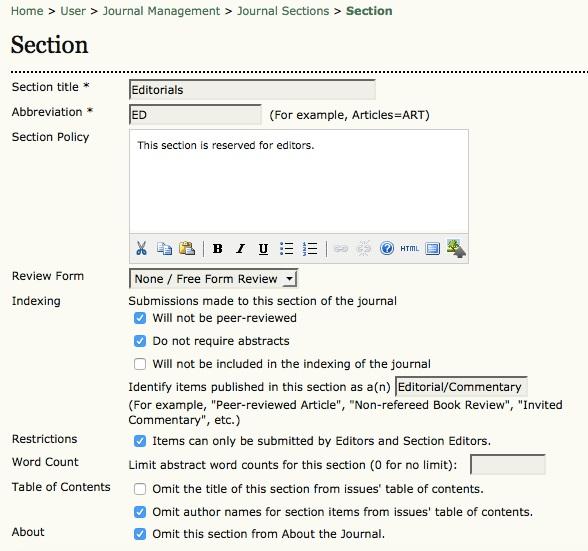Screen dimensions: 588x551
Task: Toggle Bold formatting in Section Policy editor
Action: (x=218, y=248)
